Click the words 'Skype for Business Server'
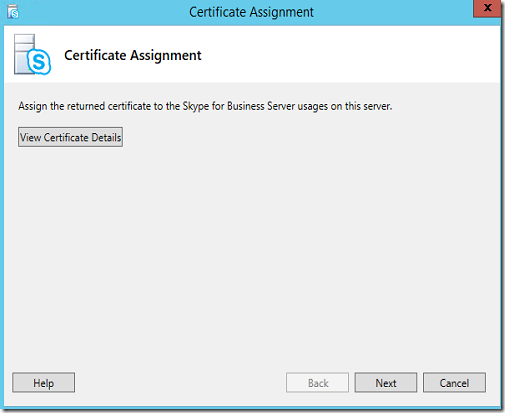The image size is (505, 413). click(x=239, y=106)
